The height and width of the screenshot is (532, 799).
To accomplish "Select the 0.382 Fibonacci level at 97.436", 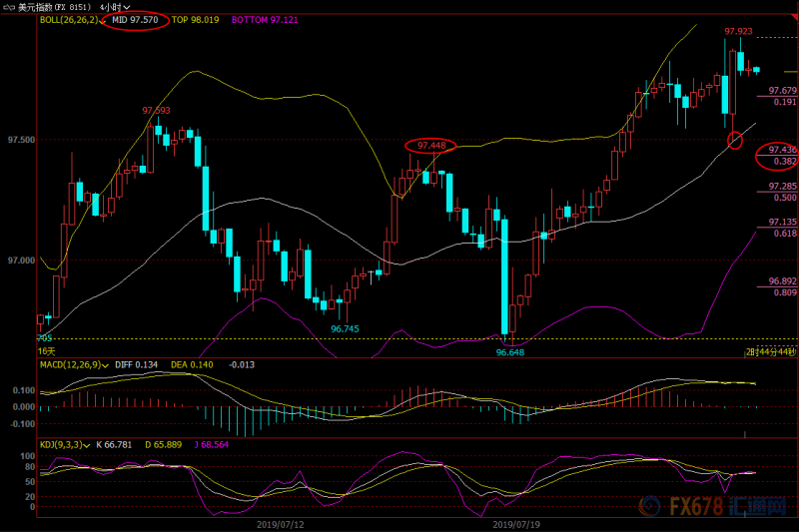I will [x=785, y=162].
